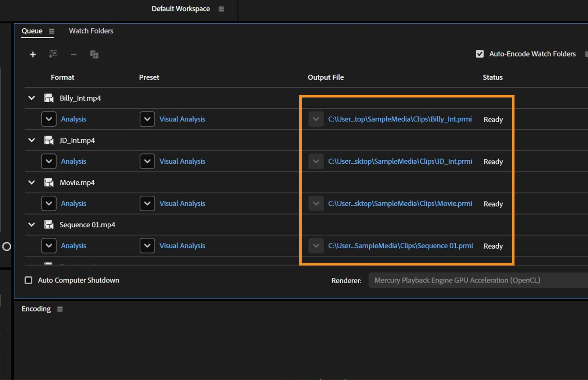Viewport: 588px width, 380px height.
Task: Open the Encoding panel menu icon
Action: pos(60,309)
